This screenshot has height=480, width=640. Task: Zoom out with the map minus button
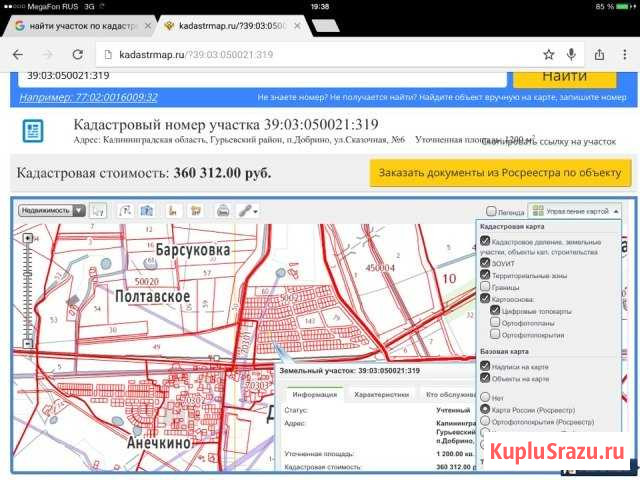point(27,343)
